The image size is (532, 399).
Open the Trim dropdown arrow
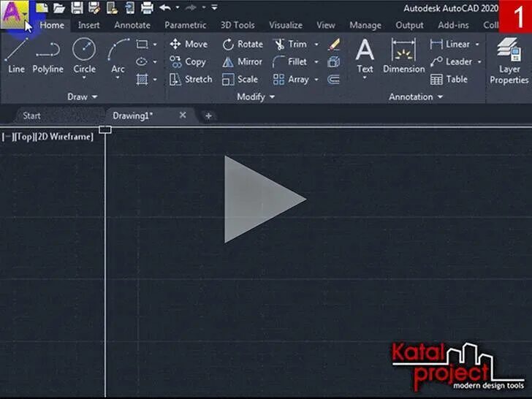316,44
